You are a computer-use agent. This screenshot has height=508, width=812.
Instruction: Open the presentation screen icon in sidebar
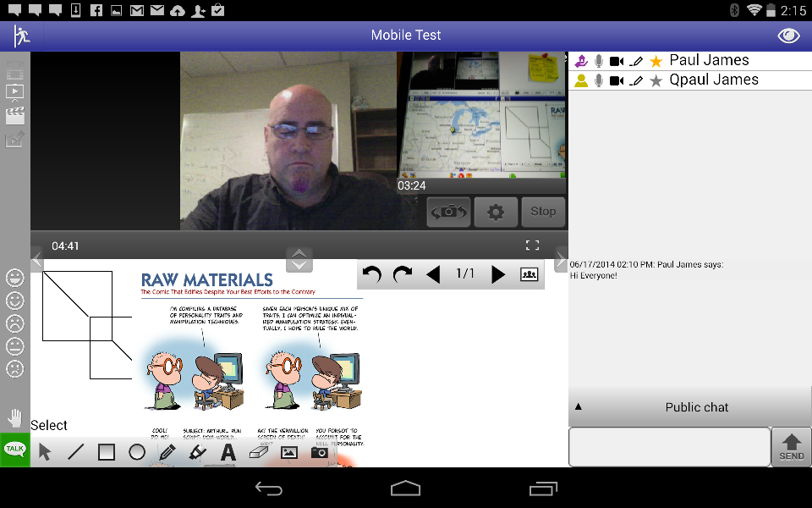point(15,93)
